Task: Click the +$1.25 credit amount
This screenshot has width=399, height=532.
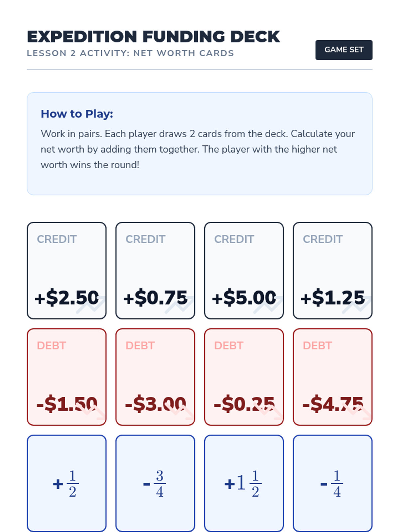Action: click(332, 297)
